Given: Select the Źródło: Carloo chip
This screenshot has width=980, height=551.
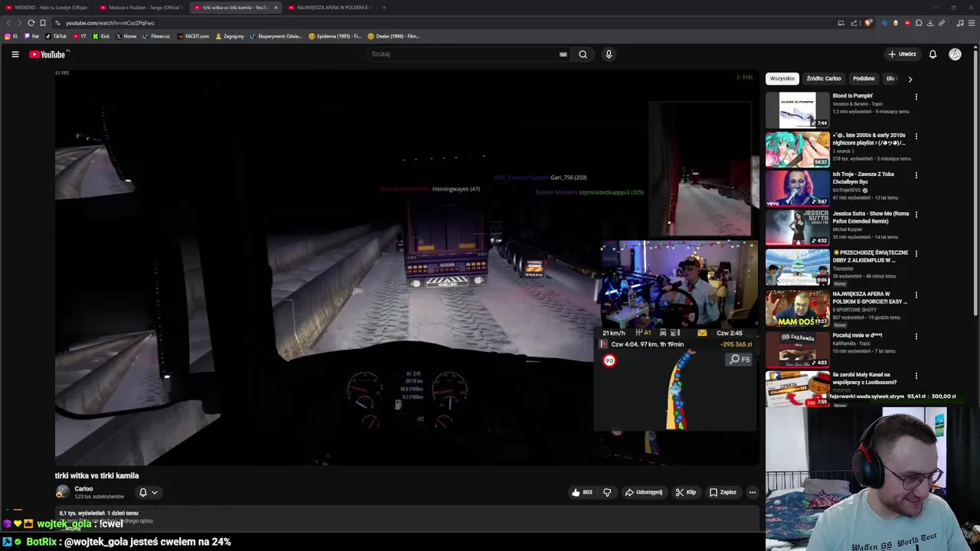Looking at the screenshot, I should [x=823, y=79].
